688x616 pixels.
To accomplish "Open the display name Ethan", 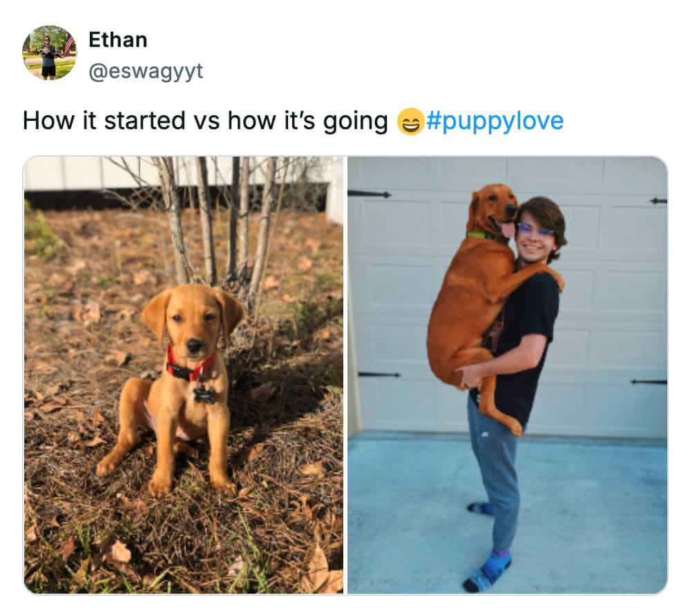I will [117, 40].
